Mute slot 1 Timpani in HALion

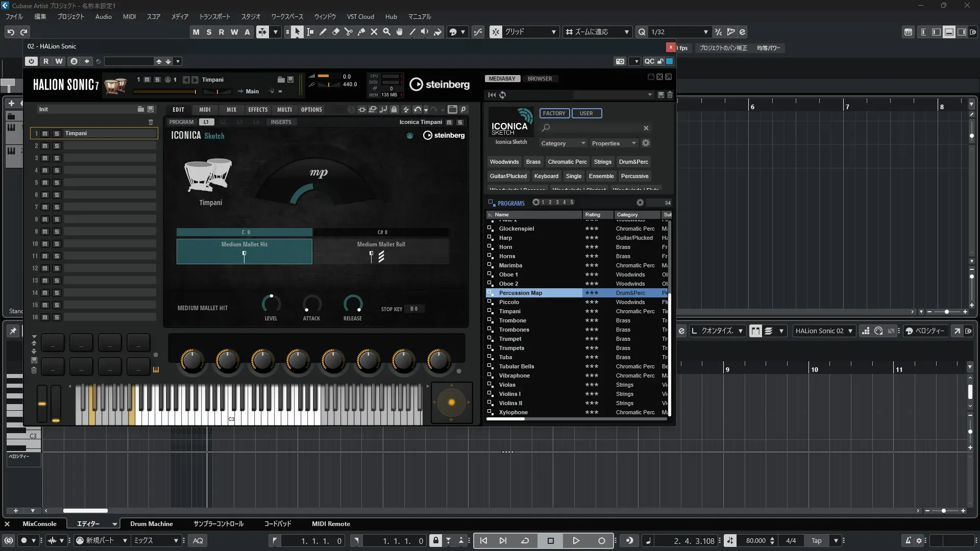pyautogui.click(x=45, y=134)
